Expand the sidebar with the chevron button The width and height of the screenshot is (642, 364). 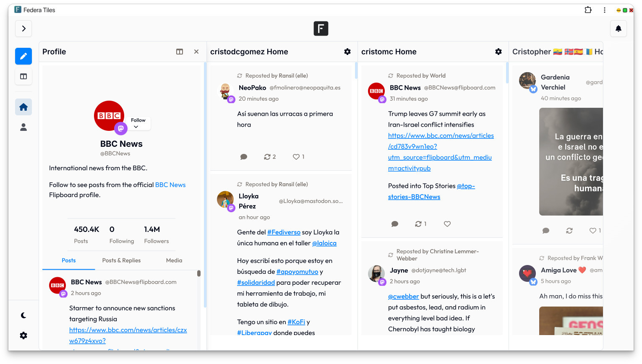click(23, 29)
